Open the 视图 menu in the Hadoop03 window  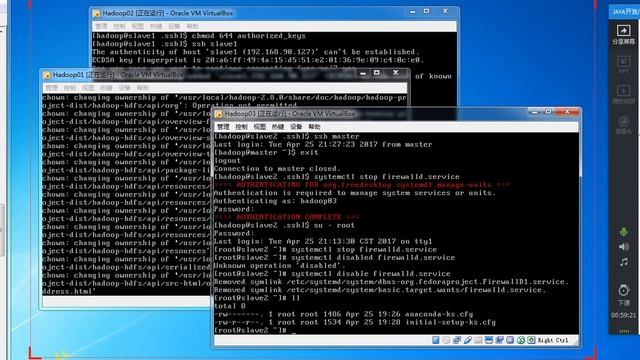click(260, 127)
